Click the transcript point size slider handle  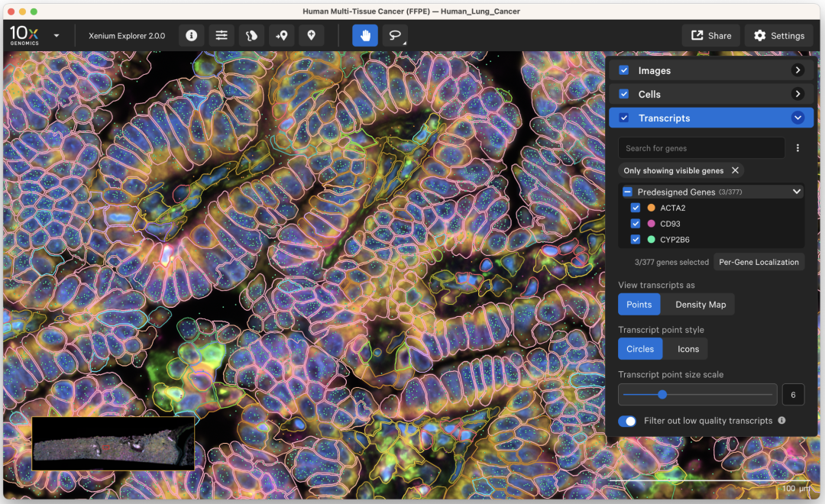click(662, 395)
